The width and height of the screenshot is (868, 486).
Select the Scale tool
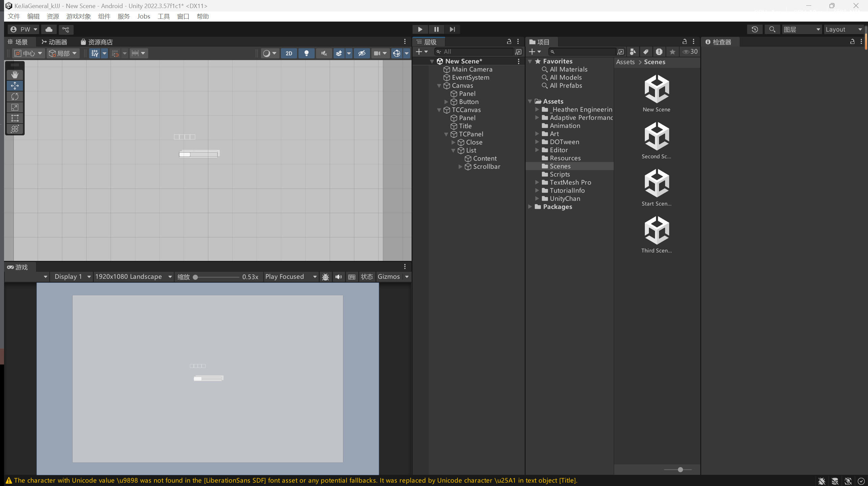15,107
